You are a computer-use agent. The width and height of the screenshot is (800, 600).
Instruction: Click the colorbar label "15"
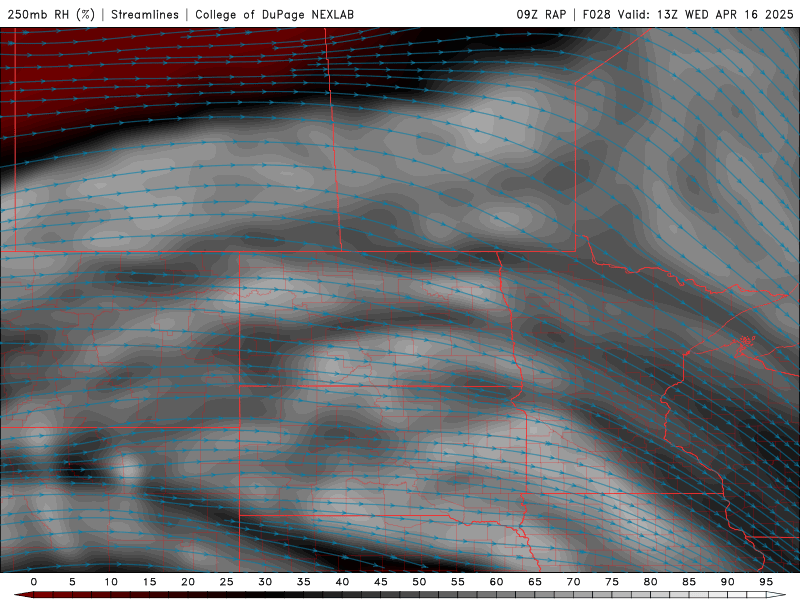pyautogui.click(x=149, y=582)
